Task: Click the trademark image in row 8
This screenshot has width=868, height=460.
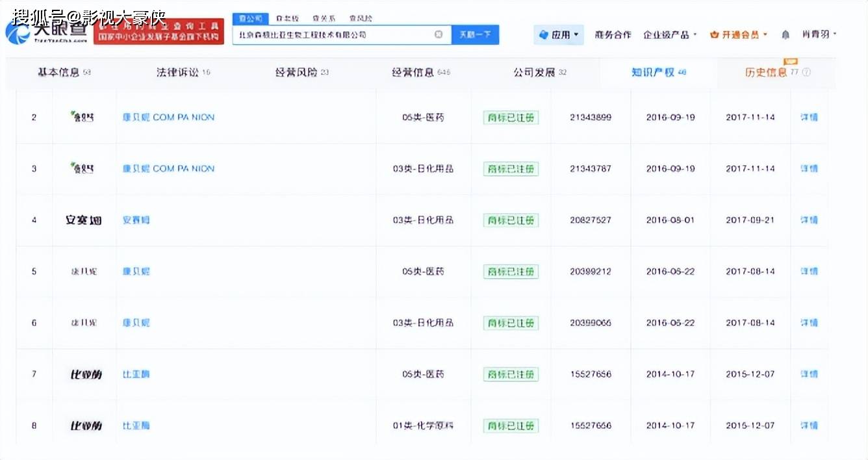Action: coord(86,426)
